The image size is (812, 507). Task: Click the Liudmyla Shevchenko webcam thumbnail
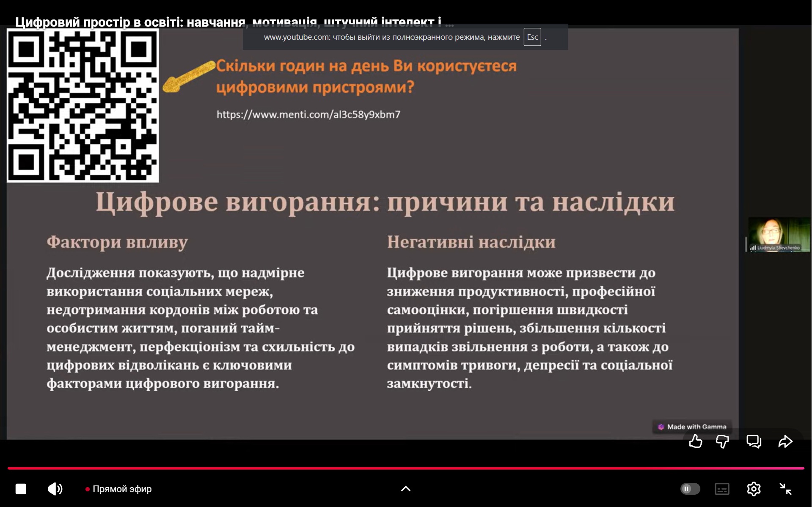[x=778, y=235]
